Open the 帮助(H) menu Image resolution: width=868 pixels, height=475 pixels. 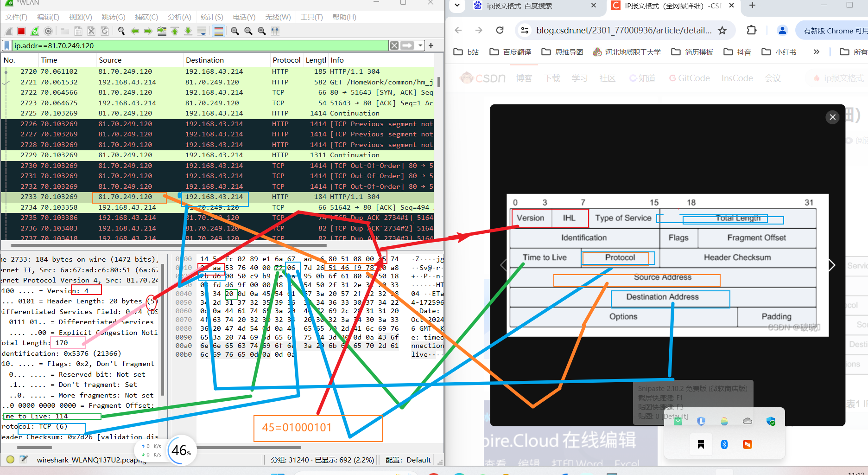click(x=344, y=17)
